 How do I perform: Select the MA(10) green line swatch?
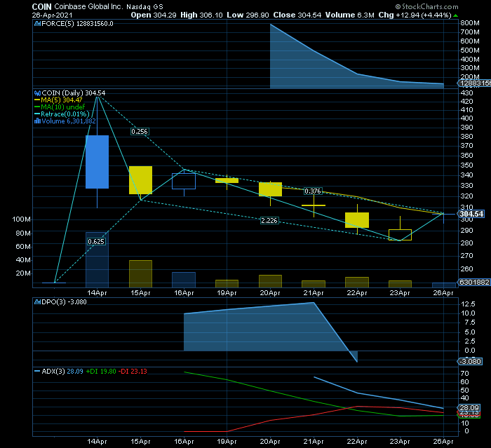click(x=37, y=107)
